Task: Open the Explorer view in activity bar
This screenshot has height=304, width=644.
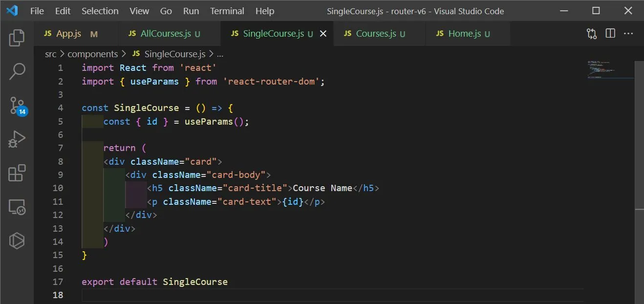Action: point(17,38)
